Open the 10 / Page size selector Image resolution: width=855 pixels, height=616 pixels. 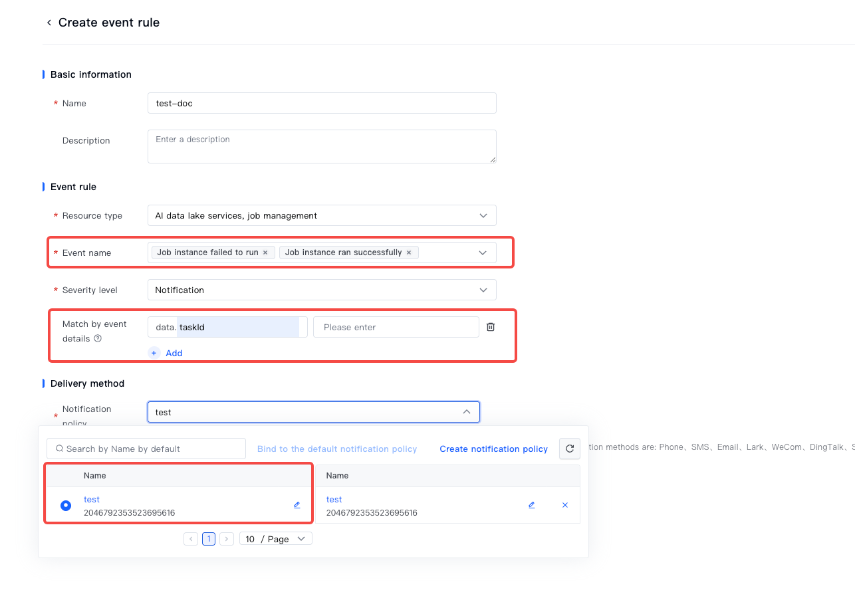(276, 539)
